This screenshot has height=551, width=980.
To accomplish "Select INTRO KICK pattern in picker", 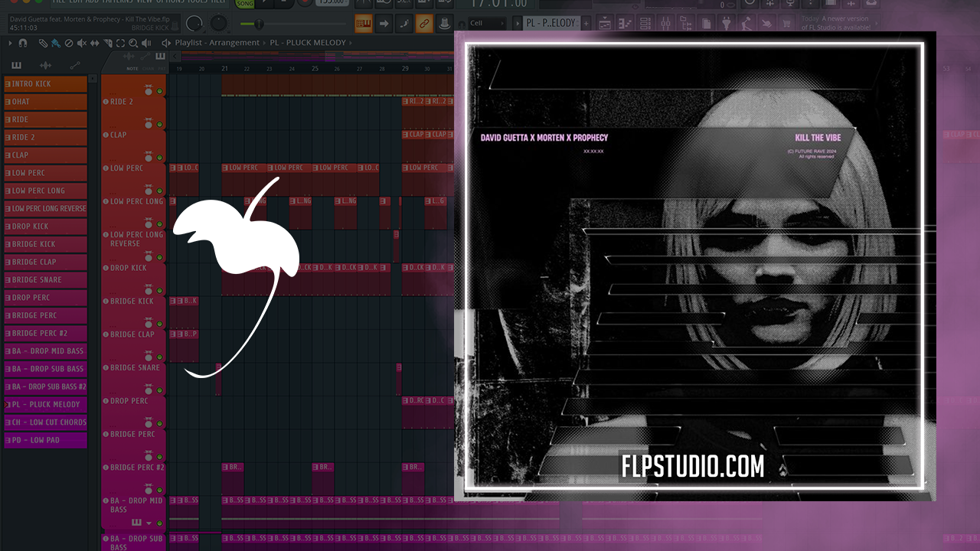I will click(x=45, y=84).
